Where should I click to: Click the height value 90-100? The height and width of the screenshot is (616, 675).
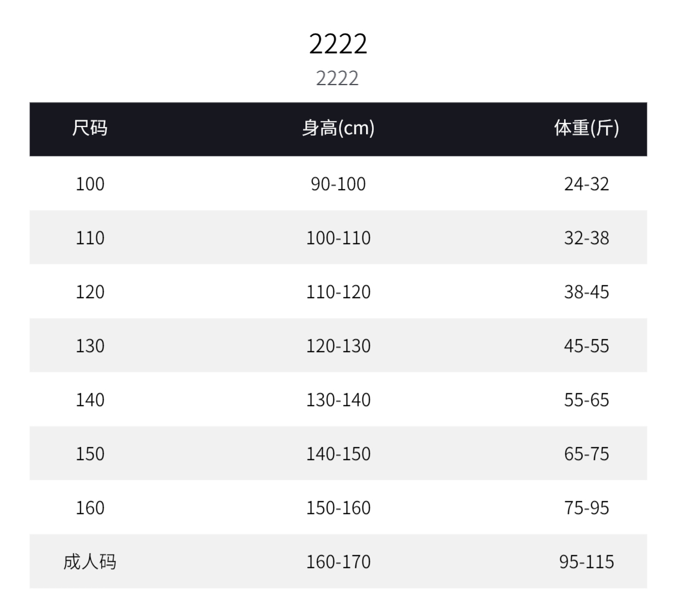pyautogui.click(x=338, y=184)
